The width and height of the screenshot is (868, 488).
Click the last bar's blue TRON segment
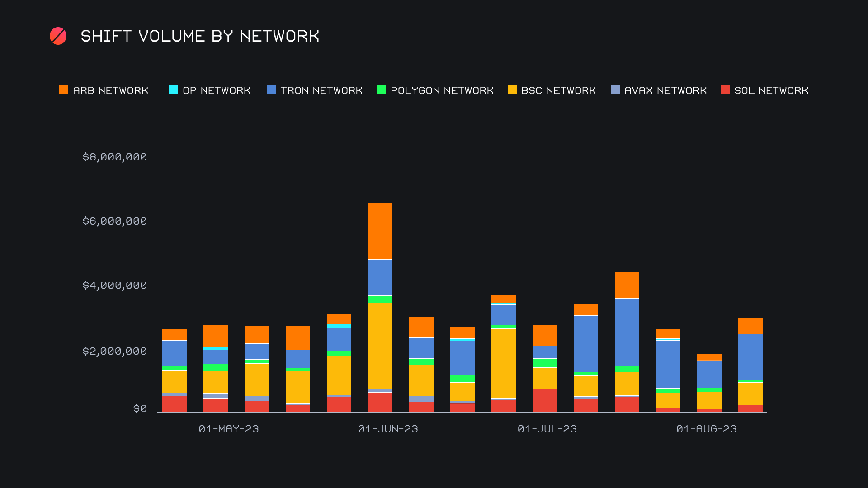click(x=750, y=357)
